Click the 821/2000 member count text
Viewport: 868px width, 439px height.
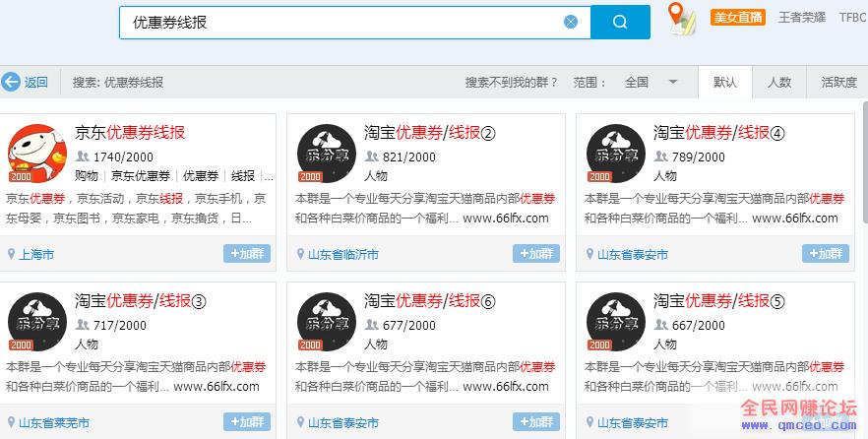409,157
